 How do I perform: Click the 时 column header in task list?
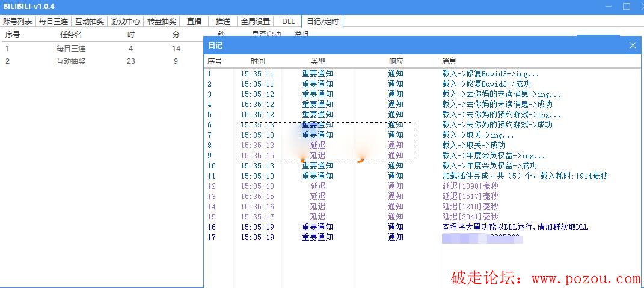pyautogui.click(x=131, y=35)
